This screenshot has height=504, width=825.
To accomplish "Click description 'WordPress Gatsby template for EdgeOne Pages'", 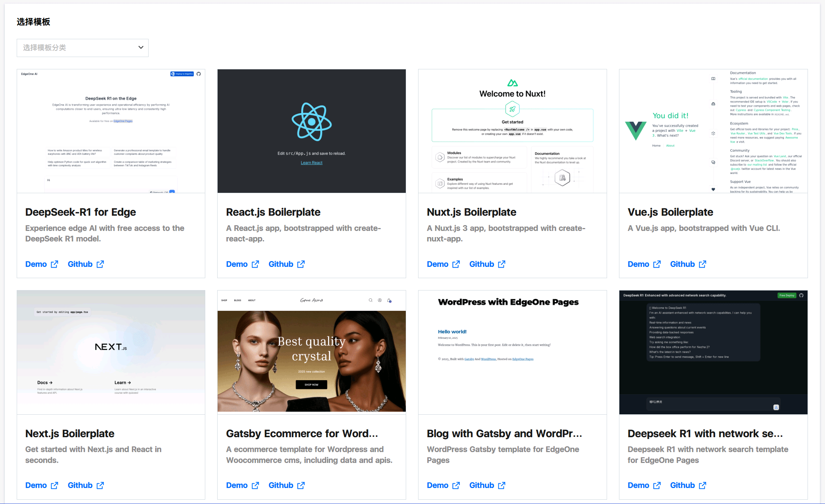I will pos(503,455).
